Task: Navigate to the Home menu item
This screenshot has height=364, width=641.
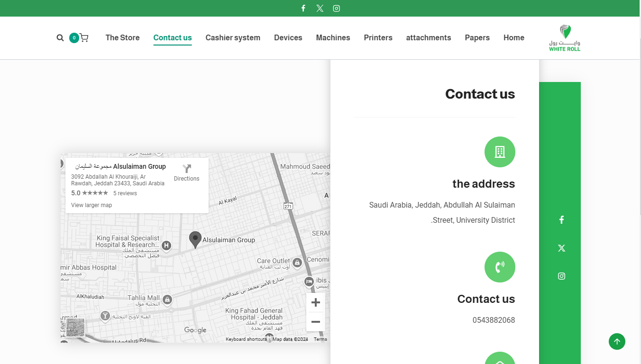Action: pos(513,38)
